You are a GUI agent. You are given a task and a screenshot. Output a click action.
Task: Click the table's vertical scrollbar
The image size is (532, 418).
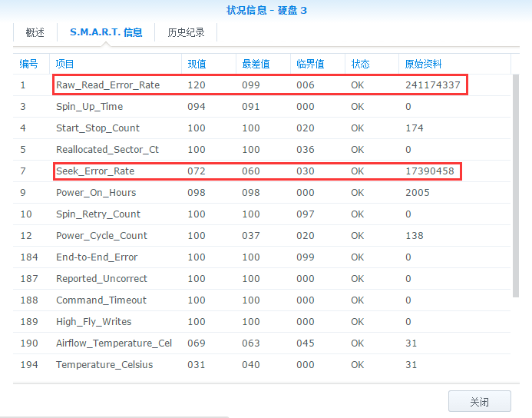click(516, 186)
